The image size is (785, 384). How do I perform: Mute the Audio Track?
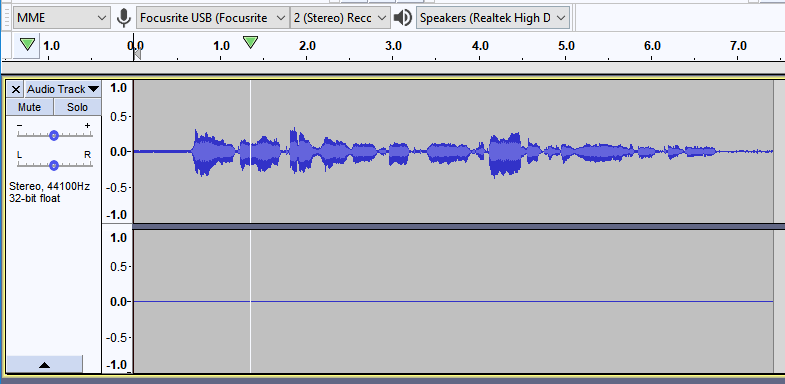pos(30,107)
